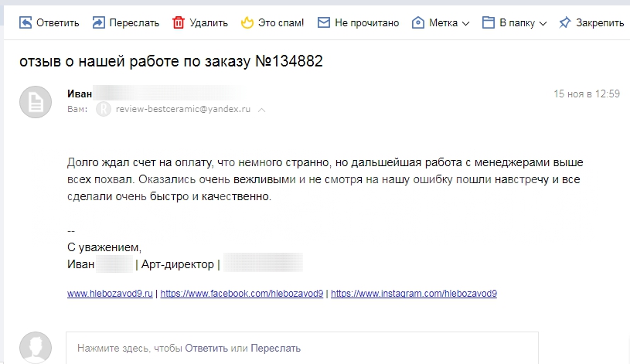
Task: Click the red trash Delete icon
Action: coord(179,22)
